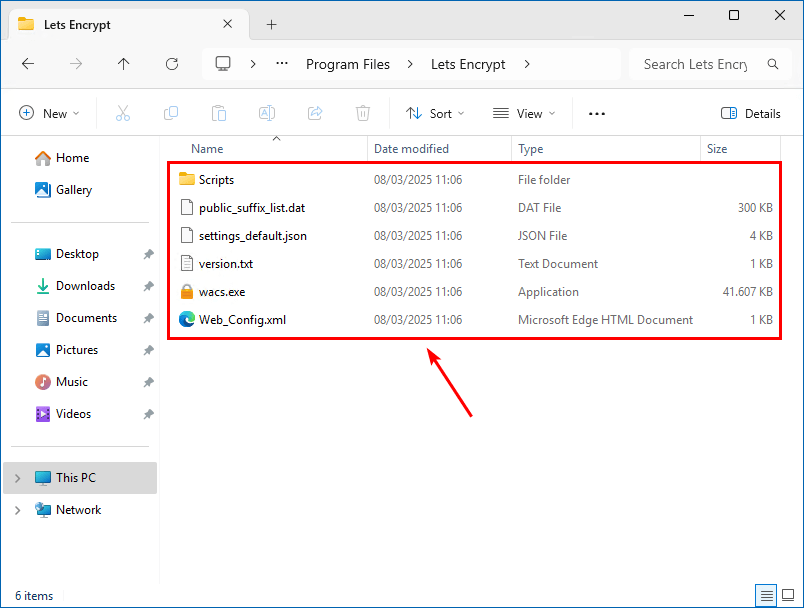
Task: Sort by Size column header
Action: point(717,149)
